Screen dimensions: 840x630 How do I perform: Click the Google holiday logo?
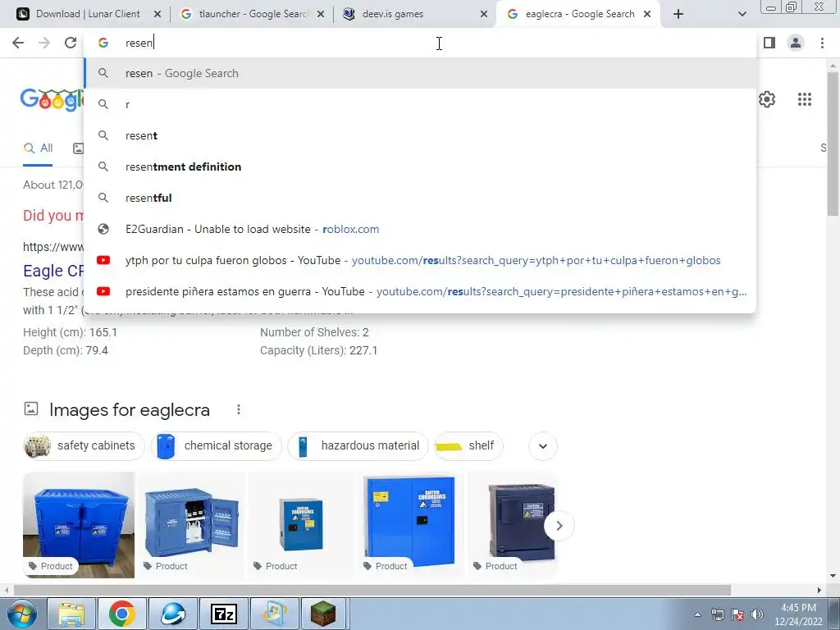(52, 99)
